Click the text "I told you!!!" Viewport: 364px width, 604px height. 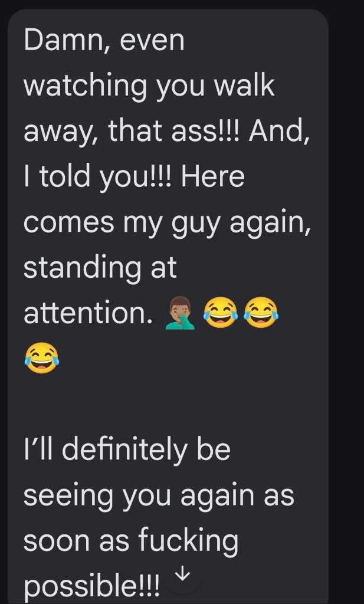pos(97,177)
